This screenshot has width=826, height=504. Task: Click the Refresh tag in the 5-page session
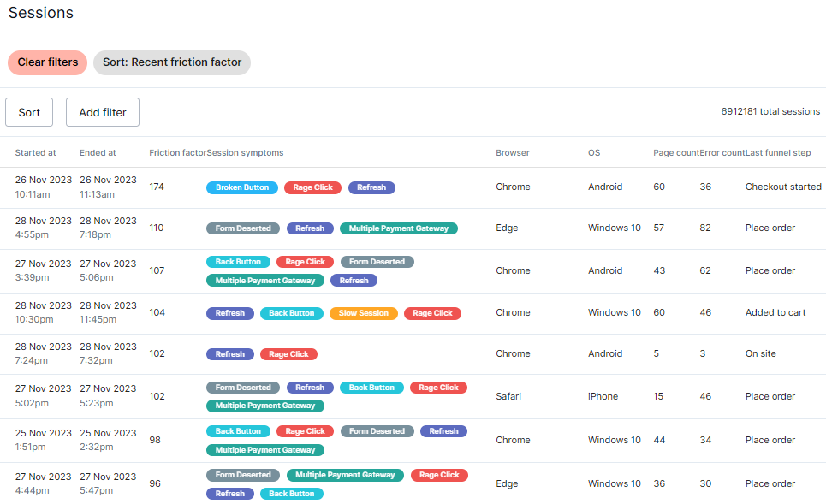230,354
